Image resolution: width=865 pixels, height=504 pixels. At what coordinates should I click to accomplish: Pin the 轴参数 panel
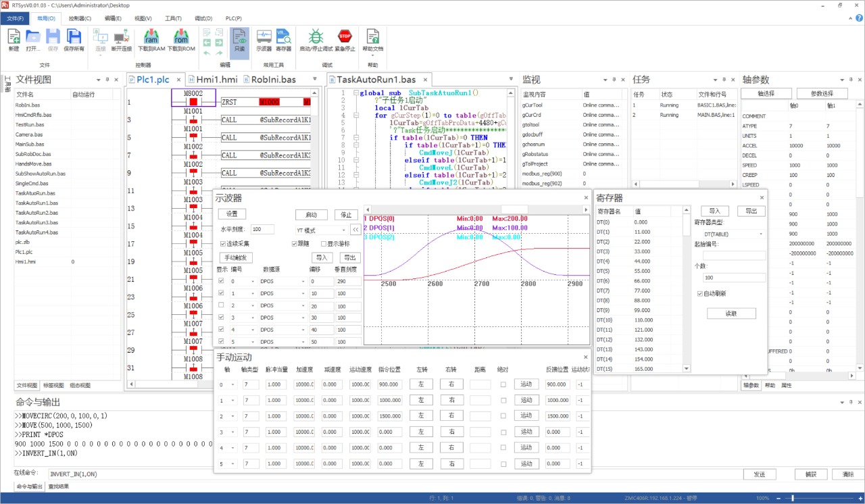(x=850, y=80)
